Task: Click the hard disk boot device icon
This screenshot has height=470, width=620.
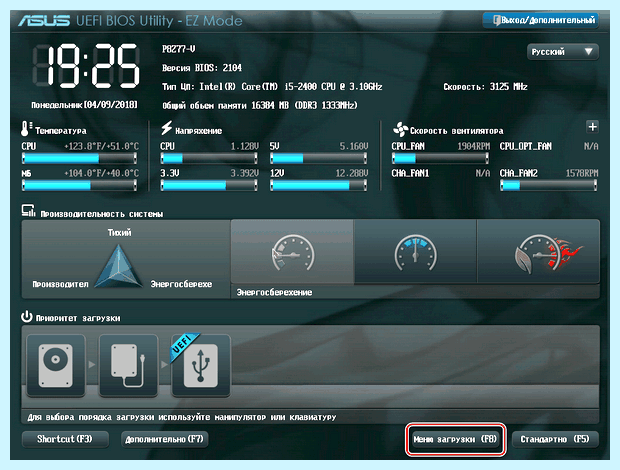Action: (x=56, y=366)
